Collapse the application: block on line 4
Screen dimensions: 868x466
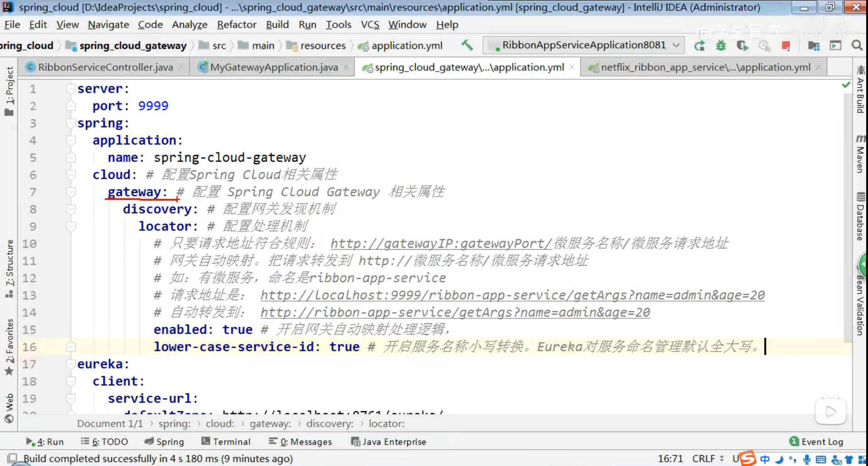click(71, 140)
